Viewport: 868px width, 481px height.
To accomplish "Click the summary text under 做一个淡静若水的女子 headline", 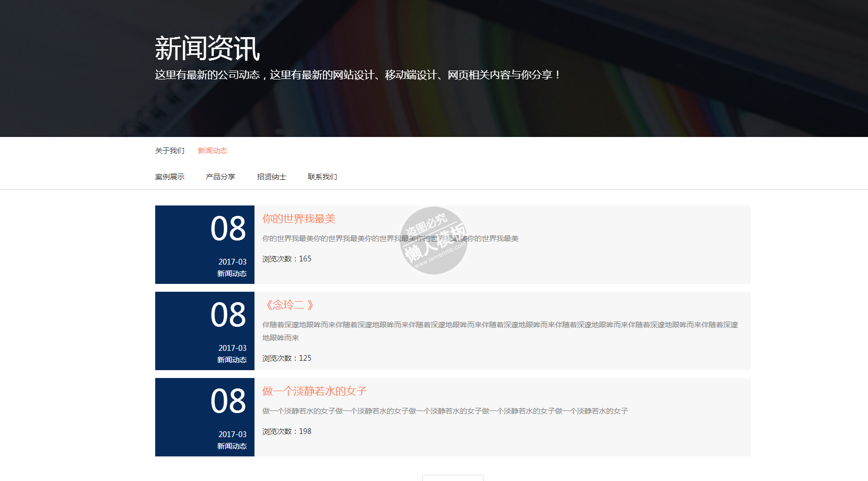I will (x=445, y=411).
